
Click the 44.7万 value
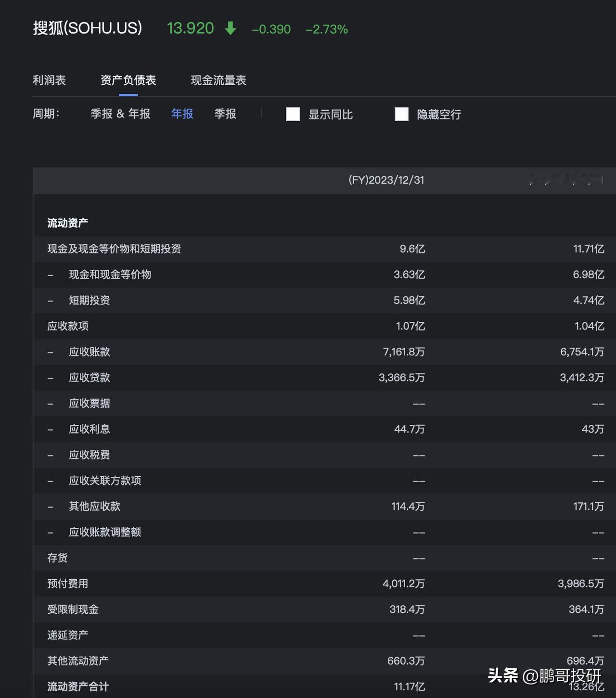[x=410, y=429]
